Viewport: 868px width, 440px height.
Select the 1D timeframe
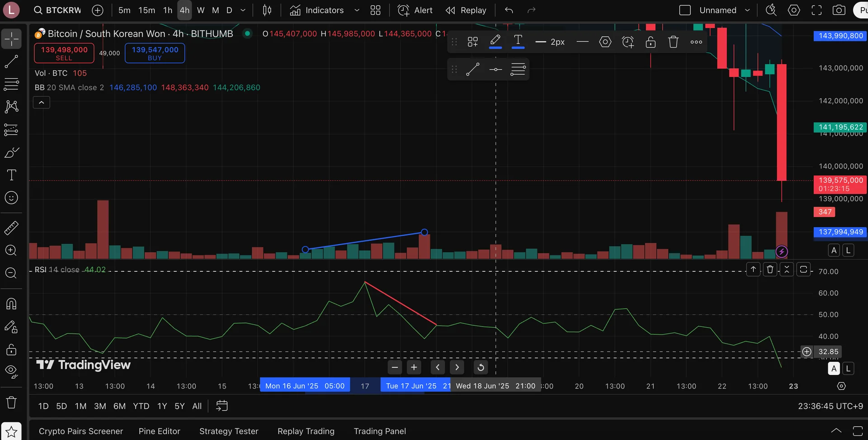click(43, 406)
